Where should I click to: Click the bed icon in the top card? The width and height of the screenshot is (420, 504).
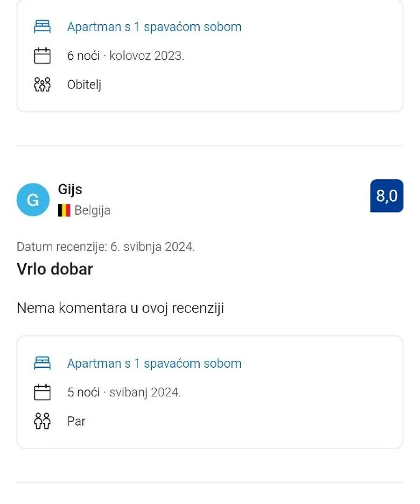click(42, 27)
